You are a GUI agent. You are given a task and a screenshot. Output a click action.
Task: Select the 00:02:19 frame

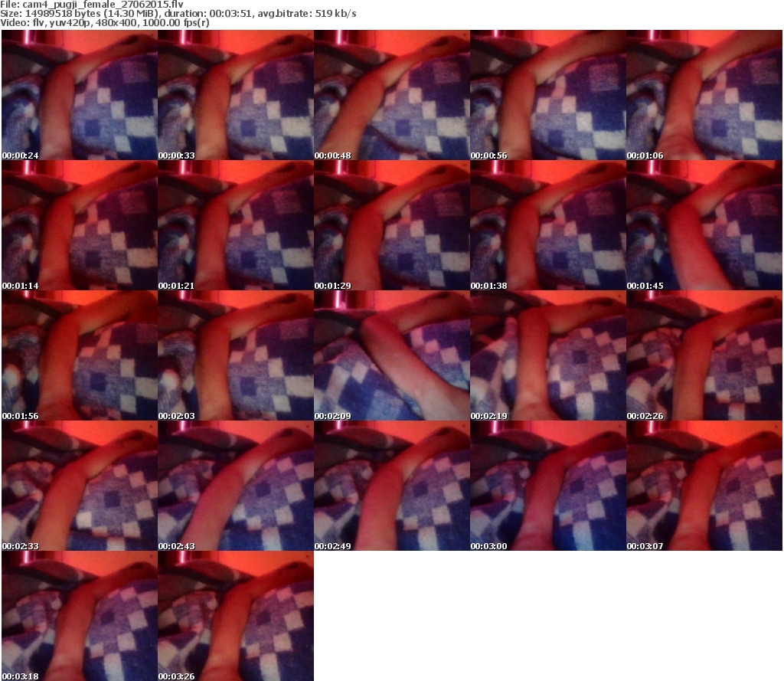[x=548, y=355]
